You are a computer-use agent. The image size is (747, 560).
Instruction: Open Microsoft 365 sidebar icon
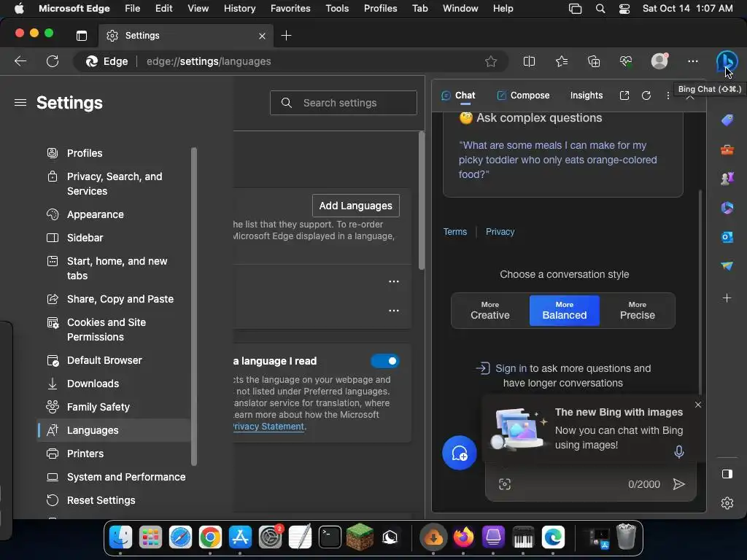coord(727,208)
